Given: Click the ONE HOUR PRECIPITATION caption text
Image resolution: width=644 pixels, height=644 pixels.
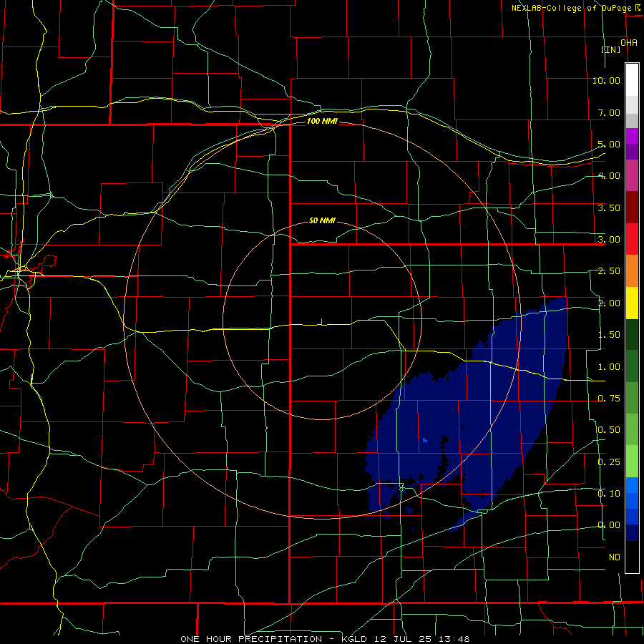Looking at the screenshot, I should click(251, 639).
